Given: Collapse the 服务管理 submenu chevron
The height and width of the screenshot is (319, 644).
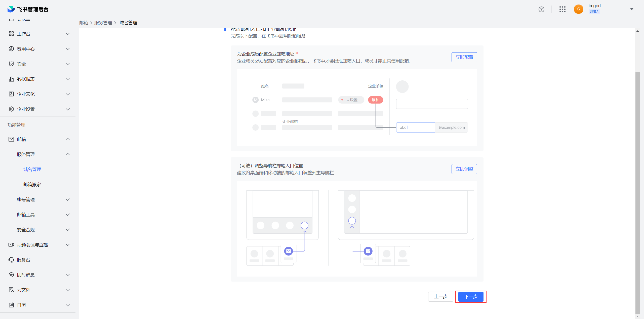Looking at the screenshot, I should point(67,154).
